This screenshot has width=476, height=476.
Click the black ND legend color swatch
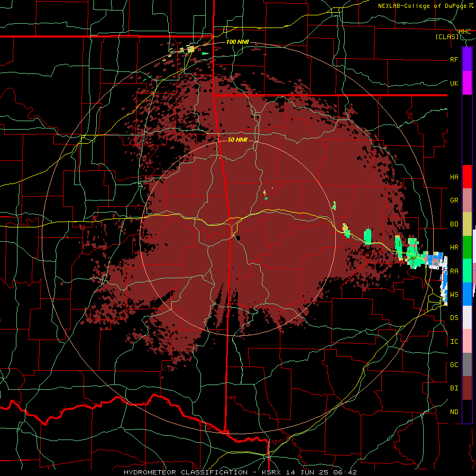point(467,411)
